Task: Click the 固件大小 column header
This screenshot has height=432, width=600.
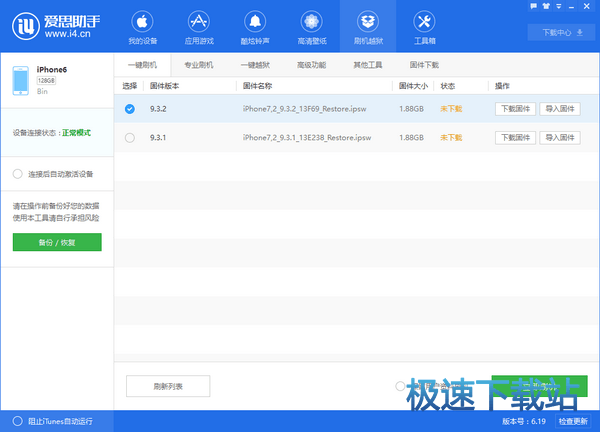Action: point(413,86)
